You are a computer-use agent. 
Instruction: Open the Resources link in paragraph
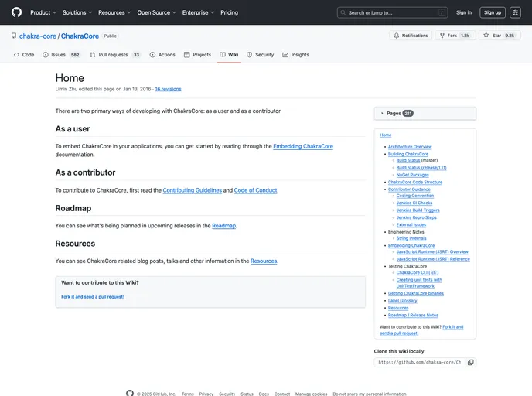(x=264, y=261)
